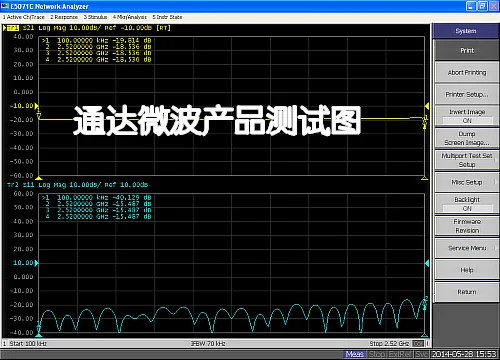Expand the Misc Setup submenu

click(x=467, y=182)
